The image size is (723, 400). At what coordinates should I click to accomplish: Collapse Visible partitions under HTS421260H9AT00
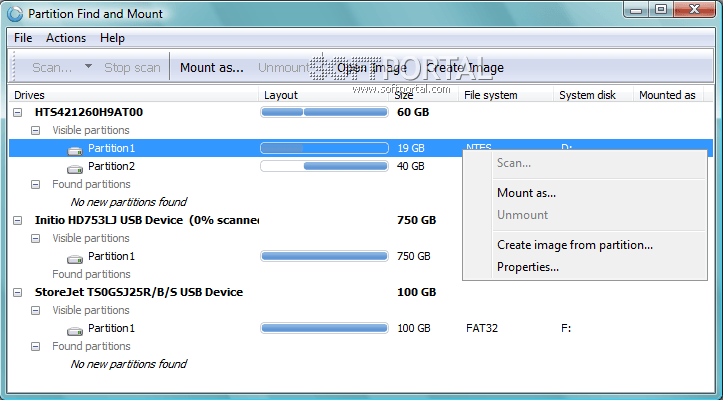tap(36, 130)
